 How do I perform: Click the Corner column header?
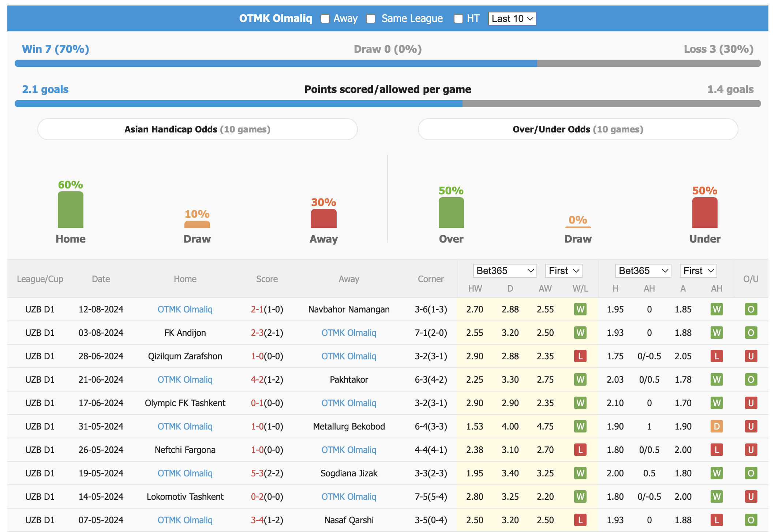click(x=431, y=279)
